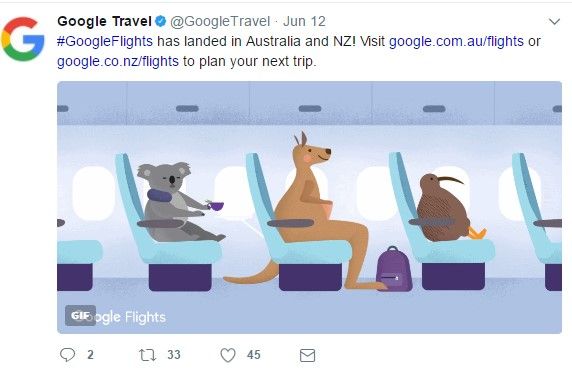This screenshot has height=374, width=572.
Task: Click the reply speech bubble icon
Action: [67, 355]
